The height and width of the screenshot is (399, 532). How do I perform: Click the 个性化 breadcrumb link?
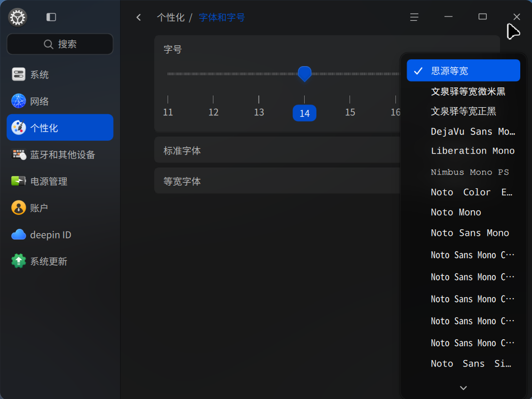pos(171,17)
